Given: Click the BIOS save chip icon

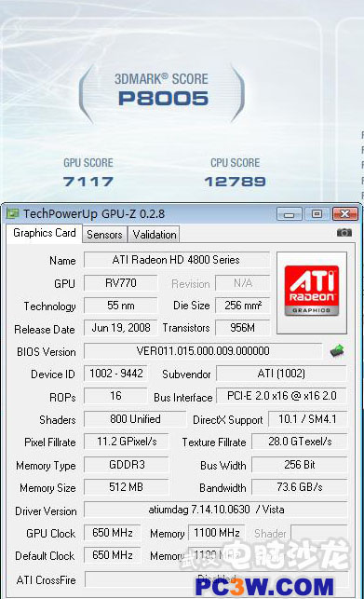Looking at the screenshot, I should tap(337, 350).
